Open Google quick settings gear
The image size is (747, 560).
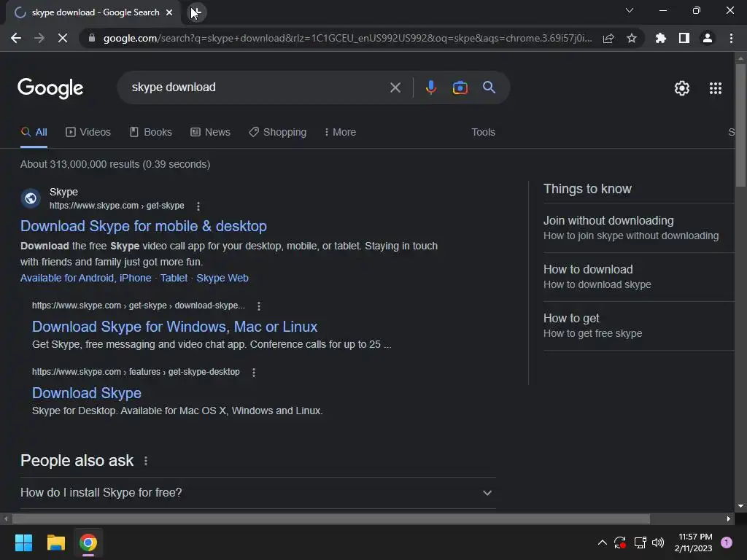(682, 88)
